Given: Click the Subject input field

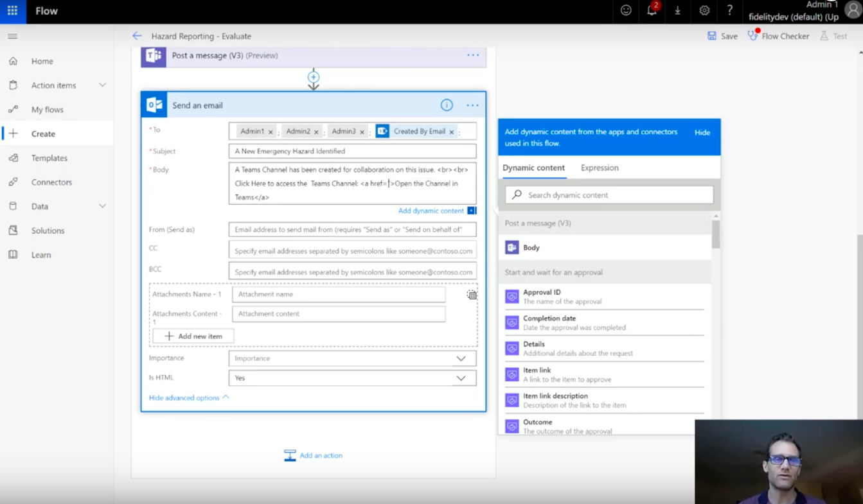Looking at the screenshot, I should (x=353, y=151).
